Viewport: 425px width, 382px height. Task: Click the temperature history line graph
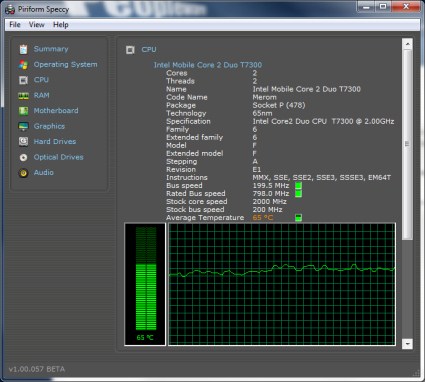pos(282,284)
